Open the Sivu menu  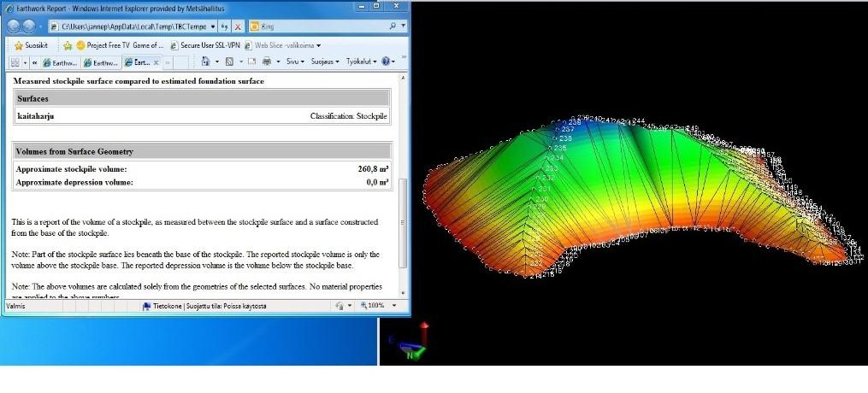pos(295,62)
